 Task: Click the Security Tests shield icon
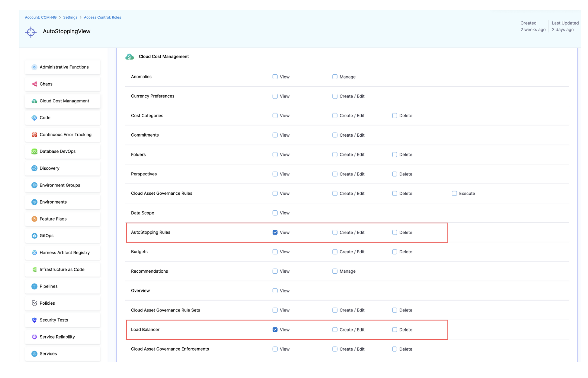click(34, 320)
